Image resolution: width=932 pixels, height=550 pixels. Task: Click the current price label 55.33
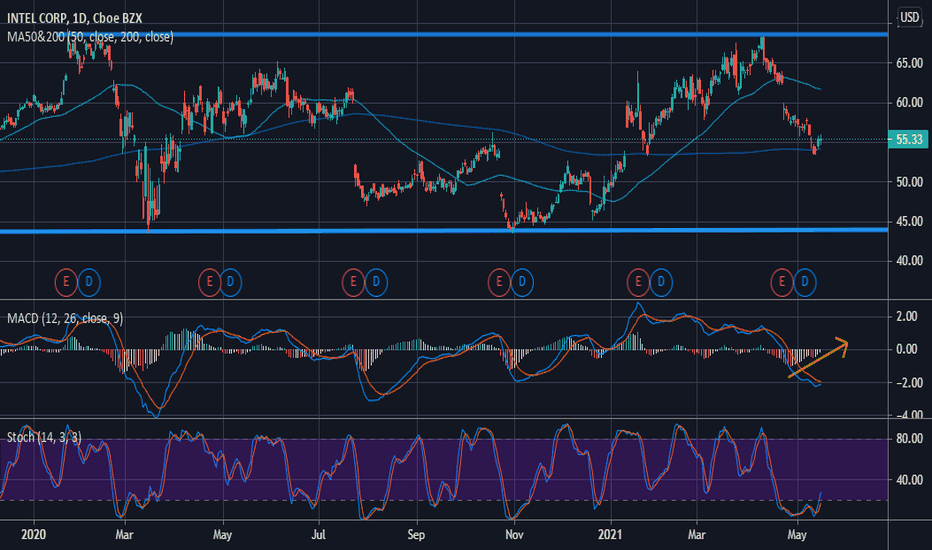(x=909, y=139)
